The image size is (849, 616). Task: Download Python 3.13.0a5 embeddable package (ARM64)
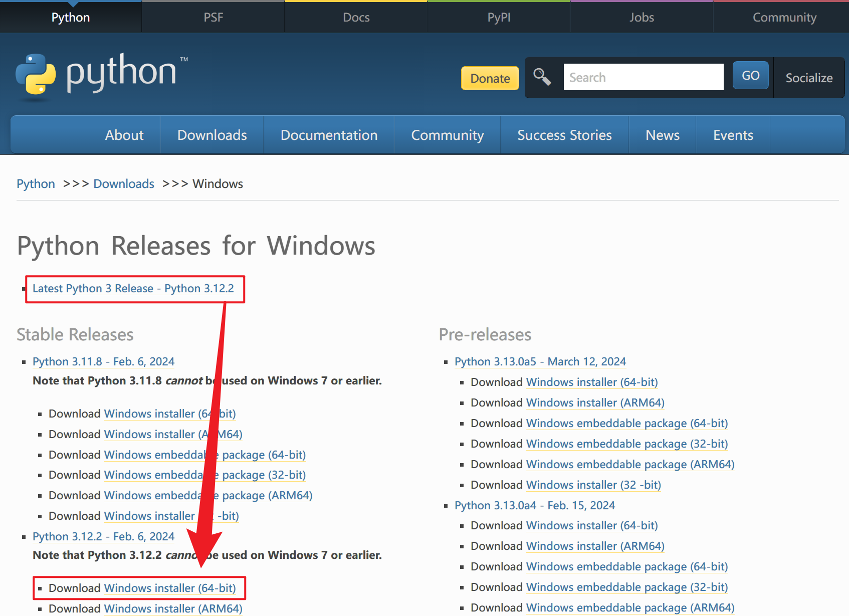[630, 464]
